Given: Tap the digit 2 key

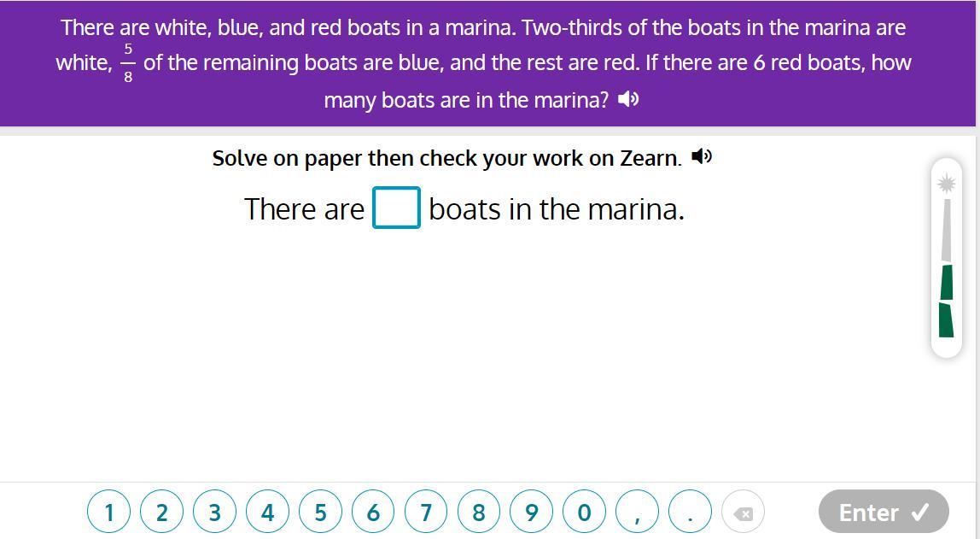Looking at the screenshot, I should click(161, 513).
